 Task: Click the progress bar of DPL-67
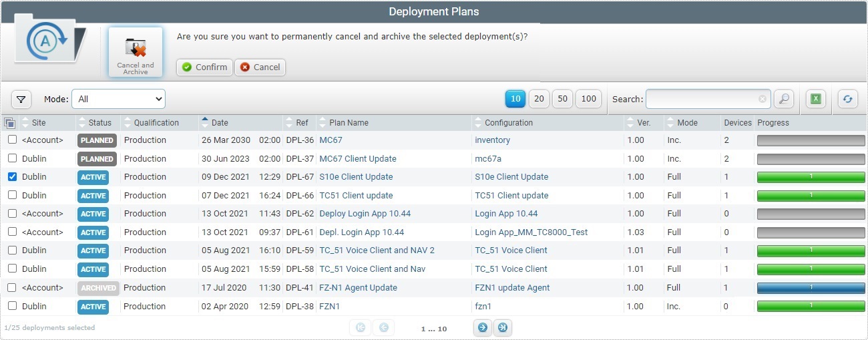click(x=811, y=177)
